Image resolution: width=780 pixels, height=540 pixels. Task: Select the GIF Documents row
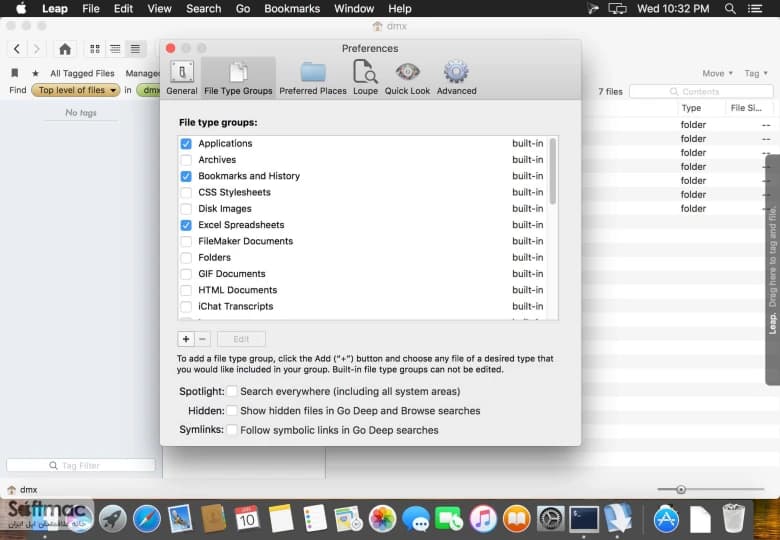point(362,273)
